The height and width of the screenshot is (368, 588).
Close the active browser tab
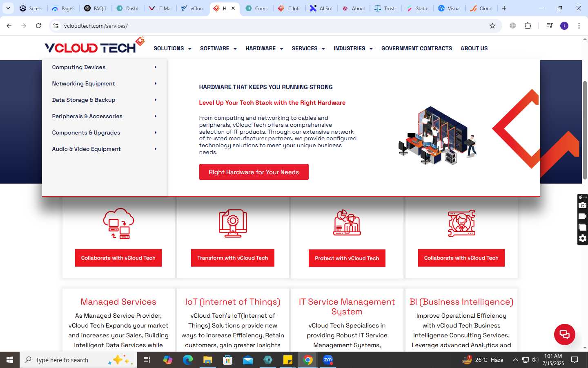click(x=233, y=8)
